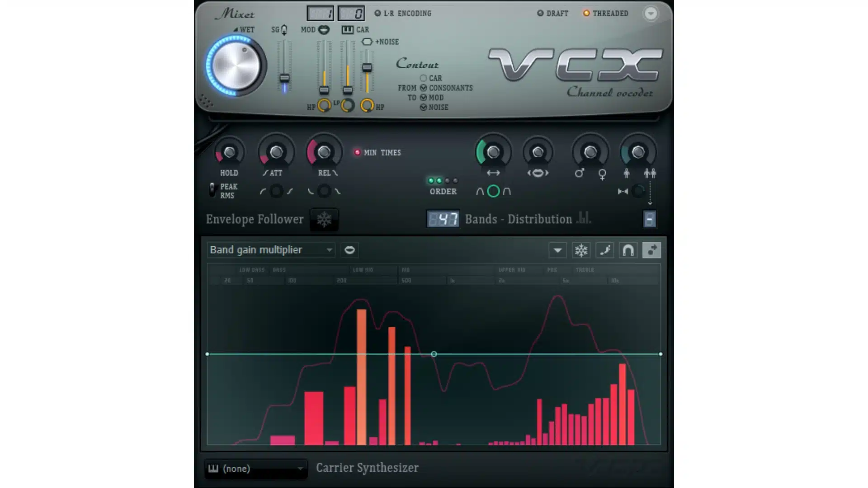
Task: Click the stereo spread bowtie icon
Action: [623, 192]
